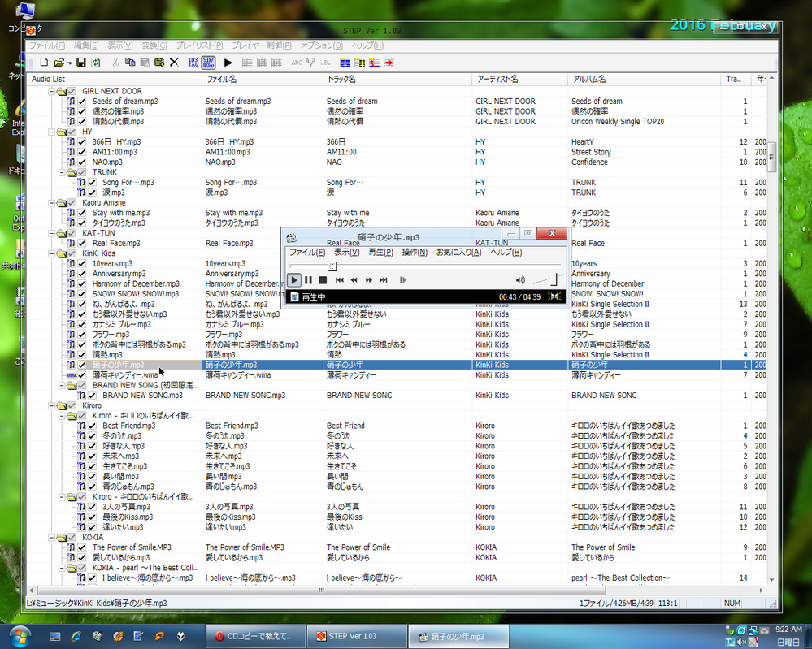Click the player play button
Screen dimensions: 812x649
tap(293, 280)
